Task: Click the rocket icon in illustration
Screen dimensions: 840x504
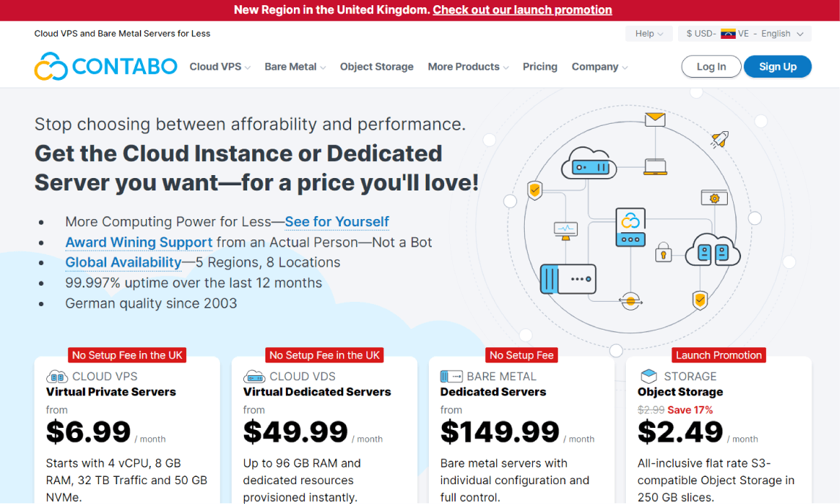Action: [719, 139]
